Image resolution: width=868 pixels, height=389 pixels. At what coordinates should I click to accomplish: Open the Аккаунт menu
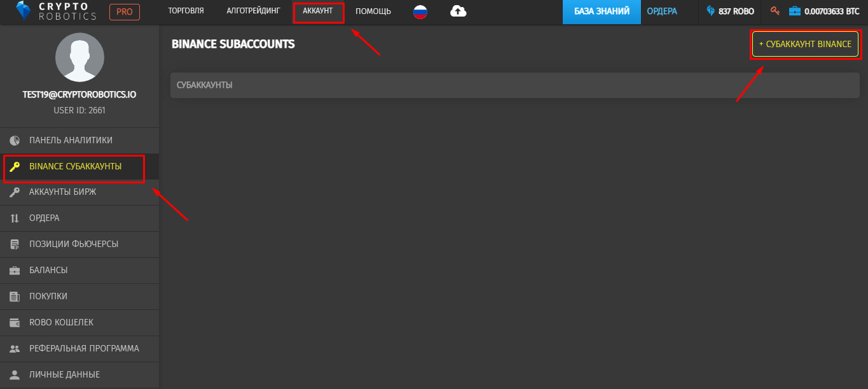coord(318,11)
